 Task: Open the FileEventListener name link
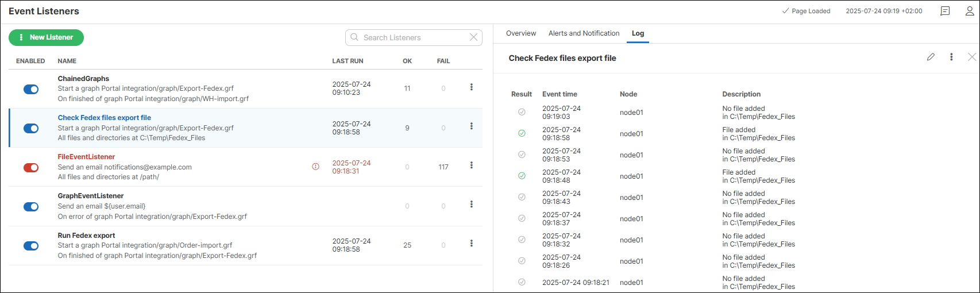click(x=86, y=157)
